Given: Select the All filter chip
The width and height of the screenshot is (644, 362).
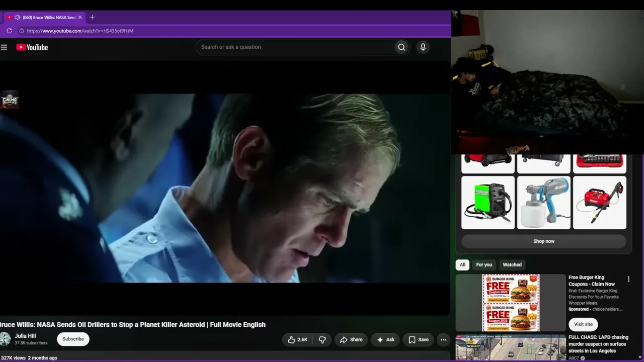Looking at the screenshot, I should click(x=462, y=264).
